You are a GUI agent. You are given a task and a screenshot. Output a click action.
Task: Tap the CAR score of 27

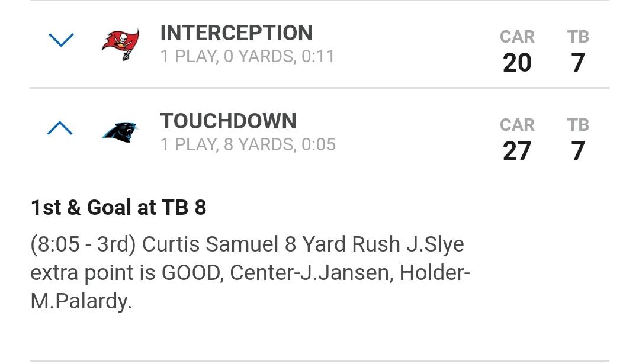[517, 151]
